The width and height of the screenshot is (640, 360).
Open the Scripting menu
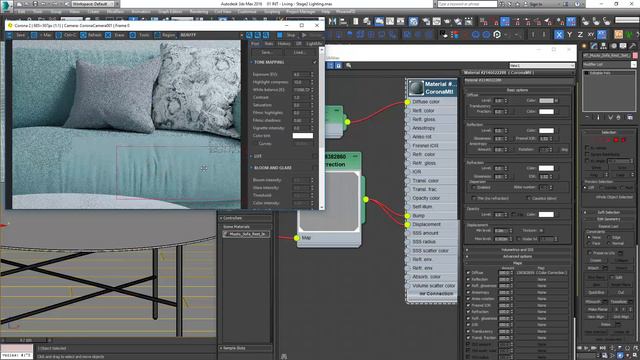tap(271, 12)
